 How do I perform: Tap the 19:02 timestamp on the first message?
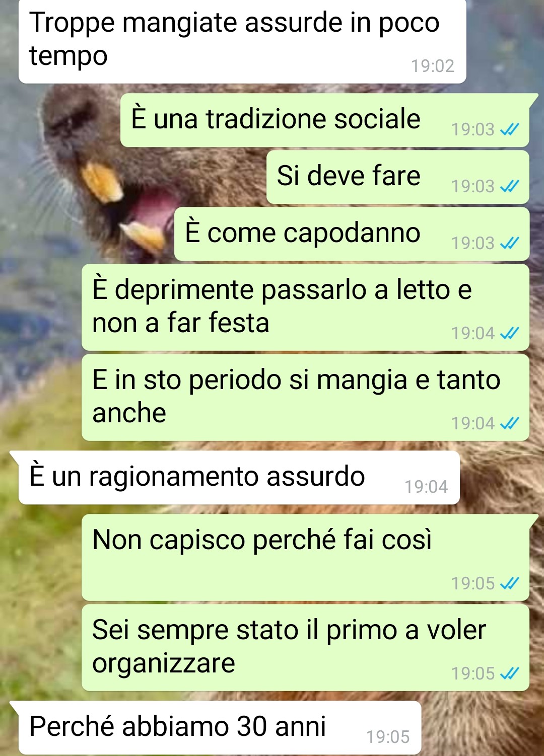click(x=433, y=66)
